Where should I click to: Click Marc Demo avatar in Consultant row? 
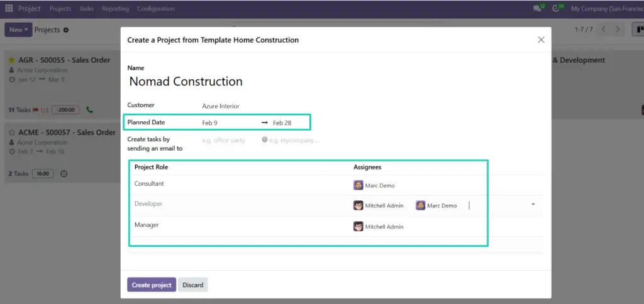pos(358,185)
